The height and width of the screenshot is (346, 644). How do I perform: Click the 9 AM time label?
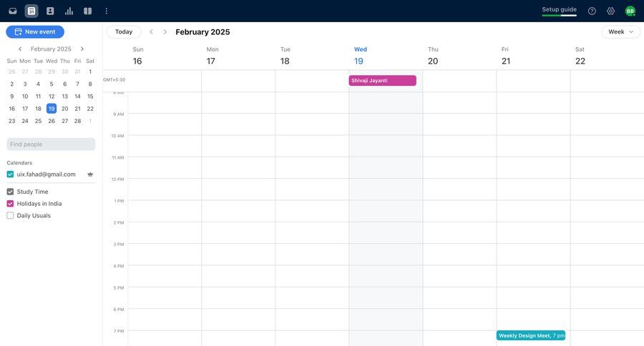(x=119, y=114)
